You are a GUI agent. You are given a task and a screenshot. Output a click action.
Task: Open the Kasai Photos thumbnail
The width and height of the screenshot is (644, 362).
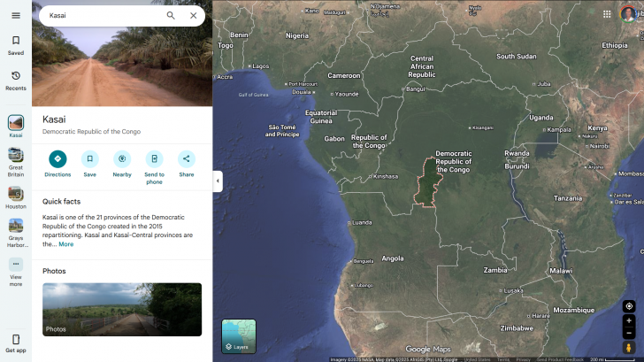122,309
